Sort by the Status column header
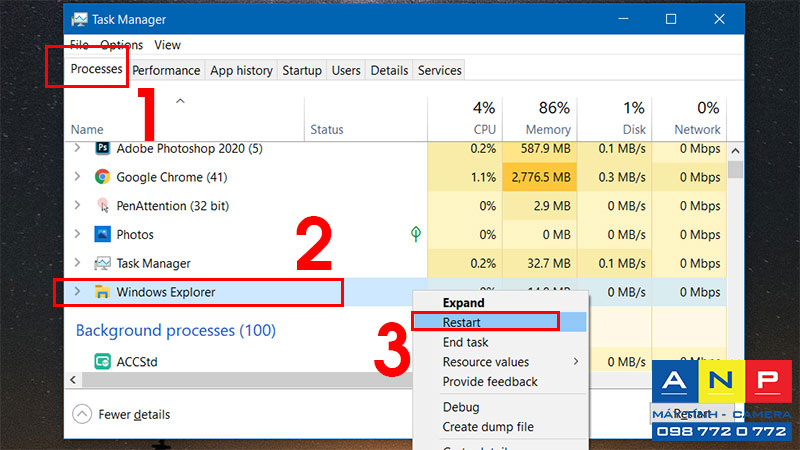This screenshot has width=800, height=450. (x=327, y=130)
